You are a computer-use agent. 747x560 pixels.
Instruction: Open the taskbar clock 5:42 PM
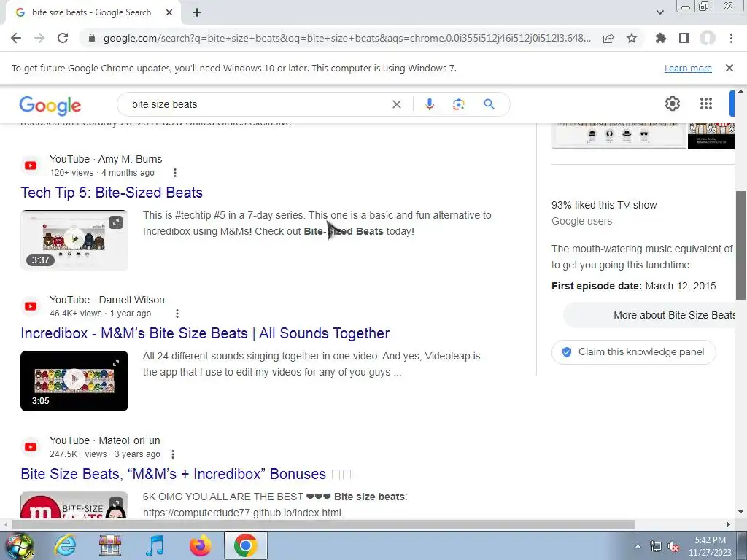(x=710, y=546)
